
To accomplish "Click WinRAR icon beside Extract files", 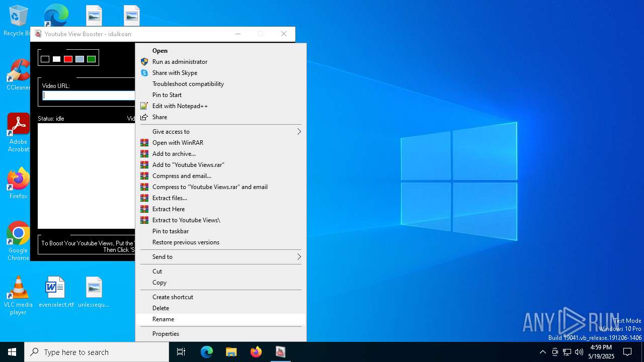I will coord(144,198).
